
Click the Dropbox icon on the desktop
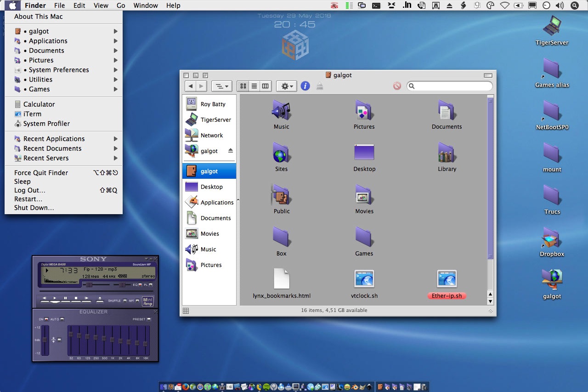[552, 238]
